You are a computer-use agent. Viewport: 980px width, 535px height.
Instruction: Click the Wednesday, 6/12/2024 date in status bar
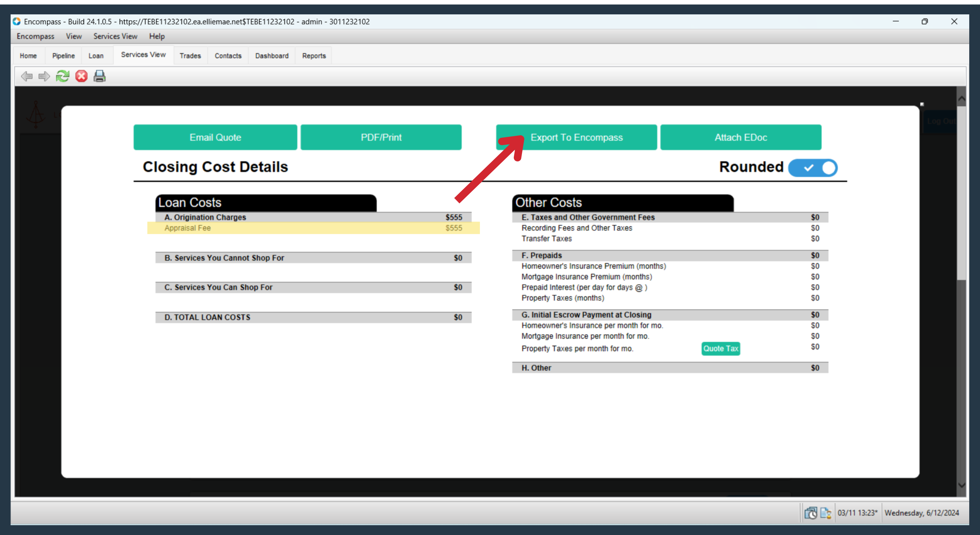922,513
